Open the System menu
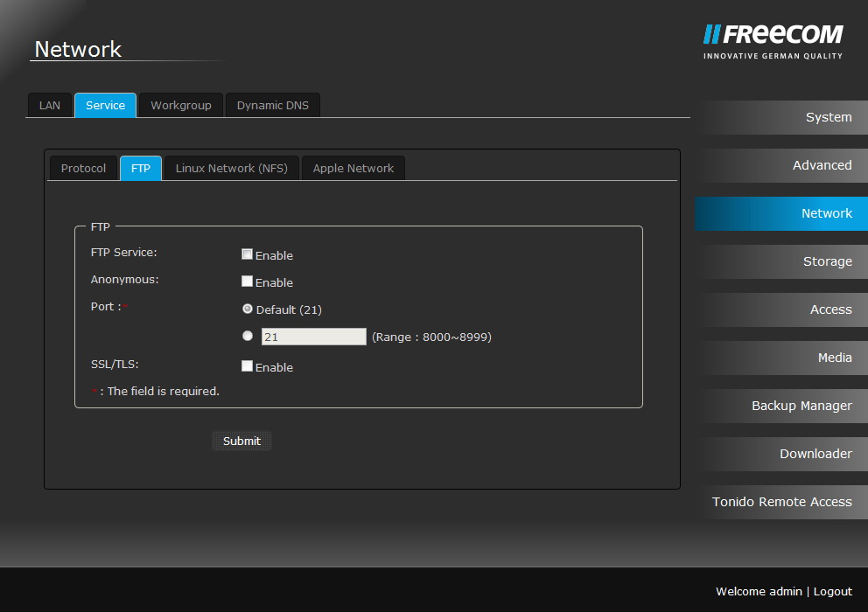868x612 pixels. coord(781,117)
